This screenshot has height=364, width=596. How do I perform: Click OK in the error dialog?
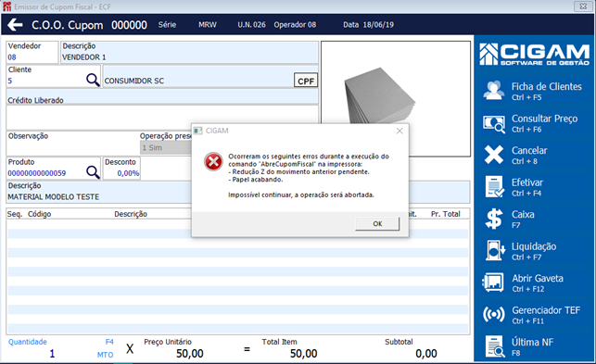(x=377, y=224)
